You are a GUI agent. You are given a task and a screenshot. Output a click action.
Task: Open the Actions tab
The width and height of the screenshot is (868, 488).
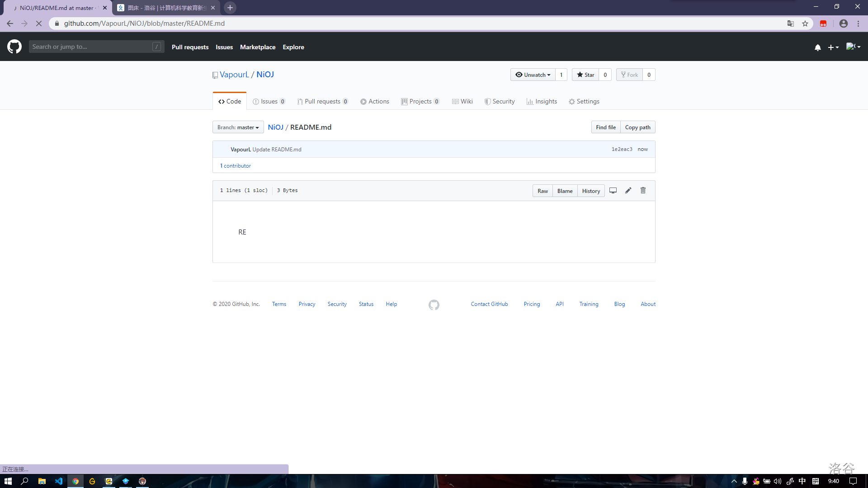(375, 101)
